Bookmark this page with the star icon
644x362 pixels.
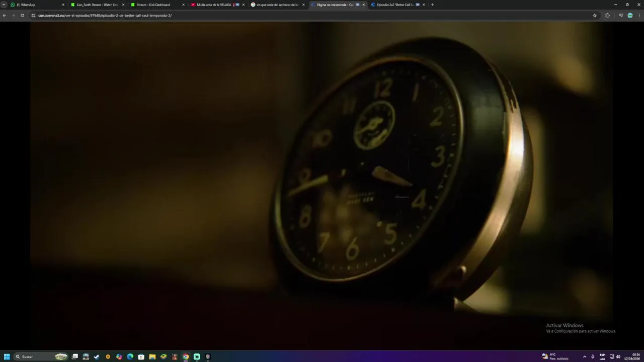pos(595,16)
